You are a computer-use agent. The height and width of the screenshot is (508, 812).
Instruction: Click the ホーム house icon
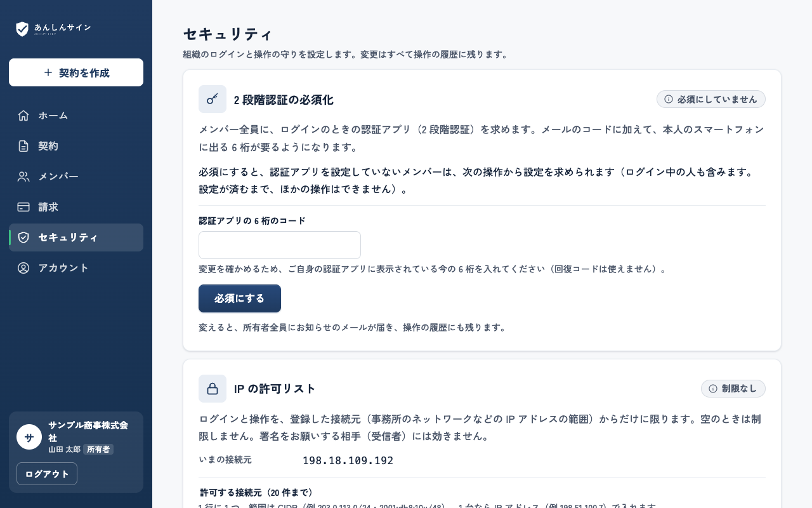23,116
